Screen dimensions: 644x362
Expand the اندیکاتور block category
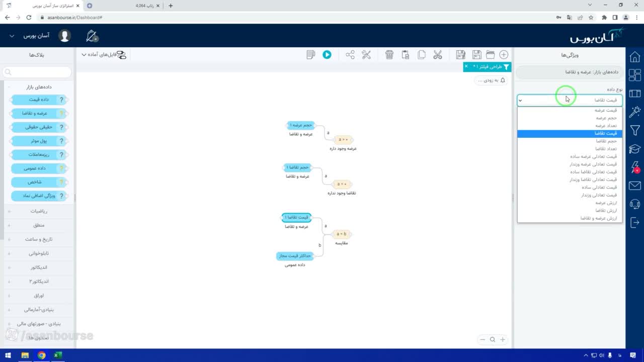click(38, 267)
